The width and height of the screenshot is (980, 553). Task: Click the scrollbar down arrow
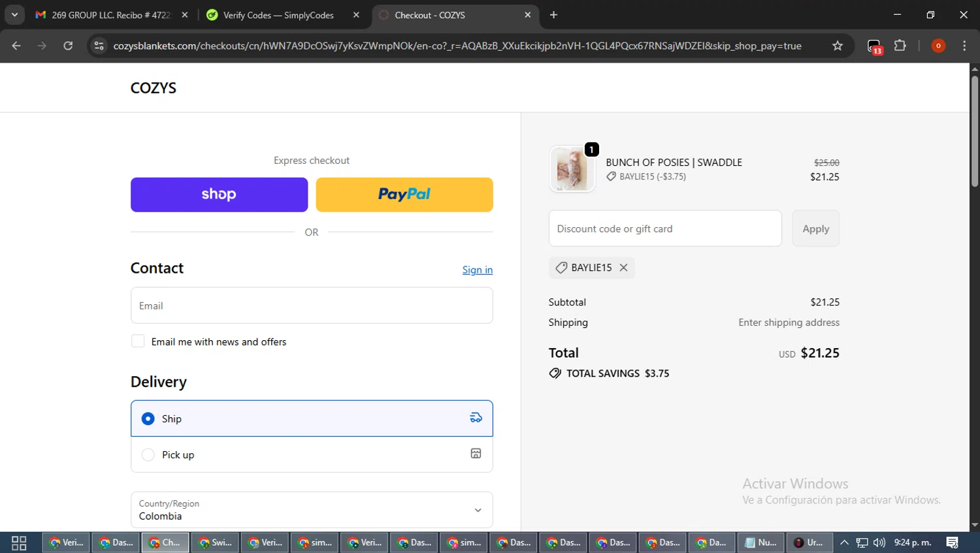pos(974,525)
